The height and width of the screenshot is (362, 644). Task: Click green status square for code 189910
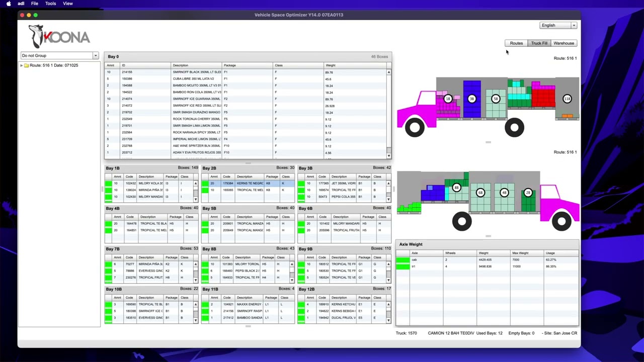click(301, 305)
